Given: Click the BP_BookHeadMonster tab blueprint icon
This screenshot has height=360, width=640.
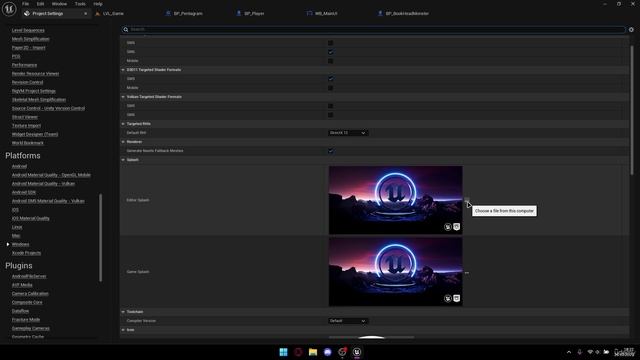Looking at the screenshot, I should [380, 13].
